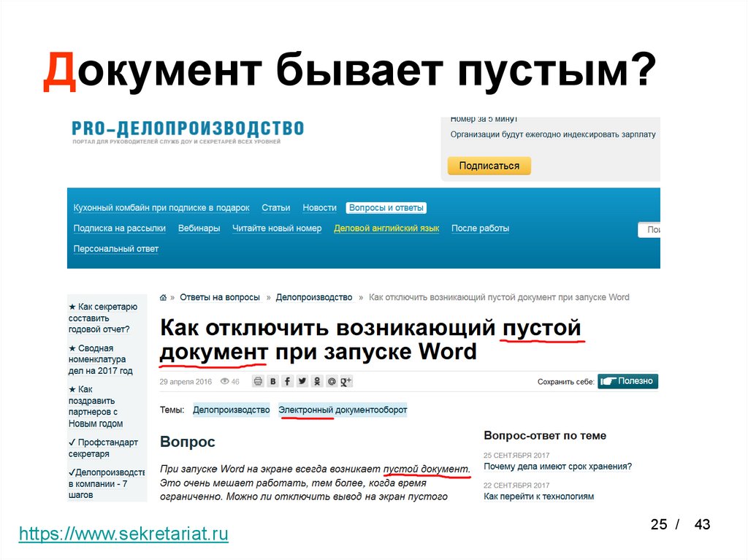This screenshot has height=560, width=748.
Task: Open Персональный ответ menu item
Action: 116,249
